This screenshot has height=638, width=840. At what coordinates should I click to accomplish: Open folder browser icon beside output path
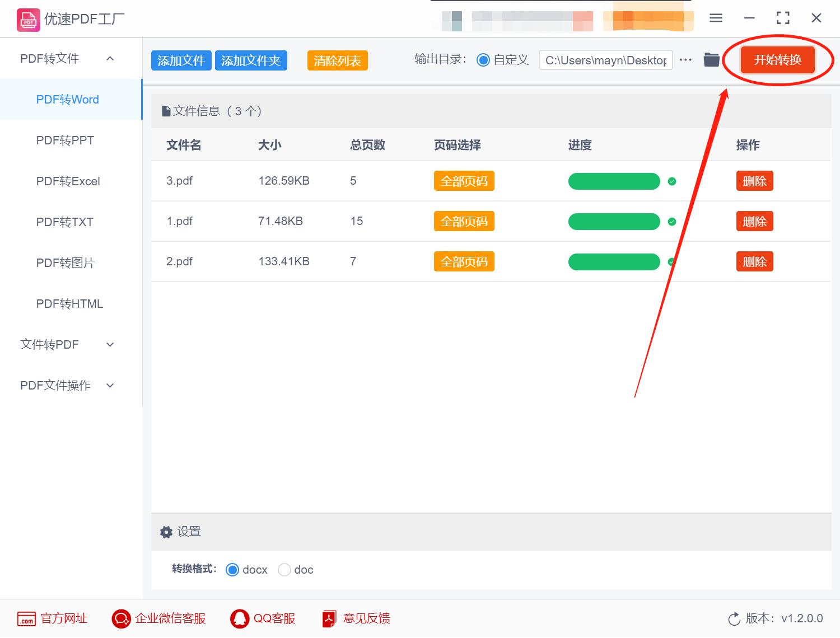click(711, 59)
